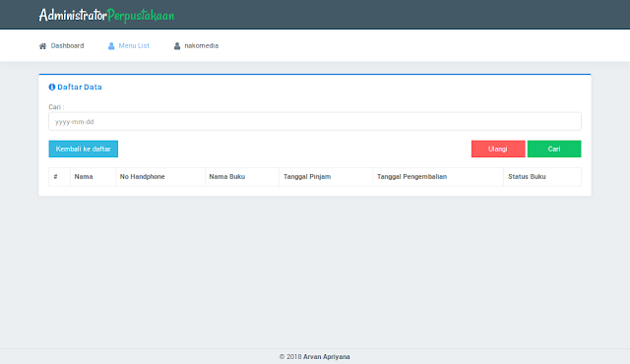Open the Menu List menu

129,46
